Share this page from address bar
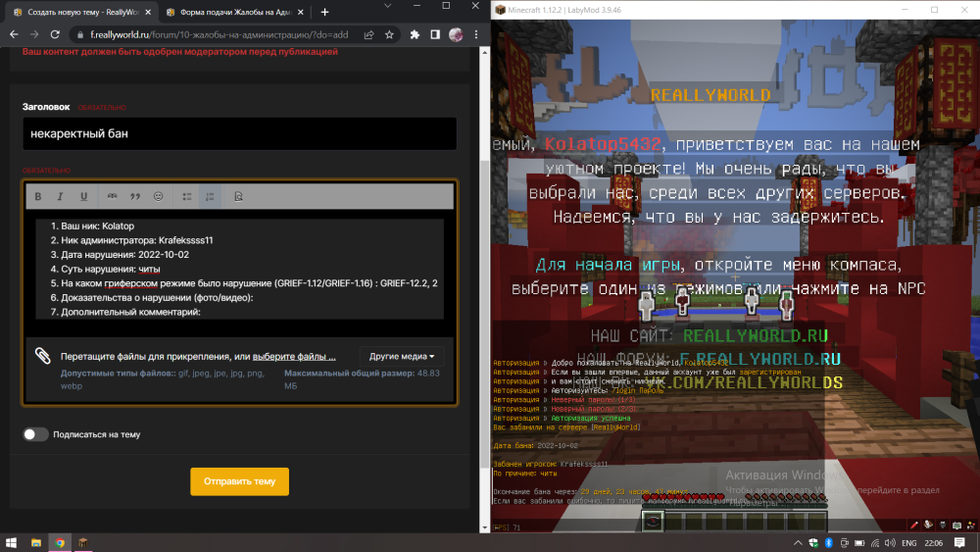 [x=368, y=35]
